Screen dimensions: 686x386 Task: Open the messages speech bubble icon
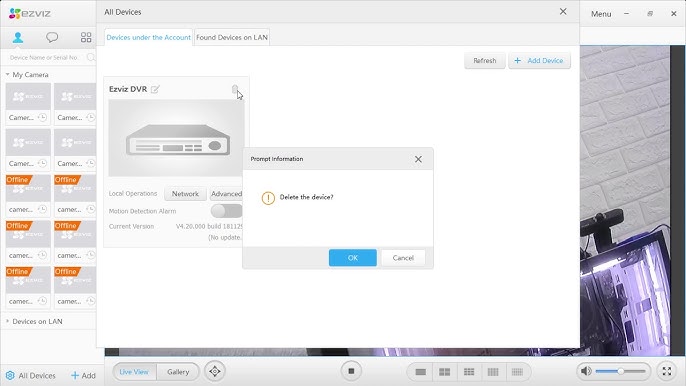point(52,37)
